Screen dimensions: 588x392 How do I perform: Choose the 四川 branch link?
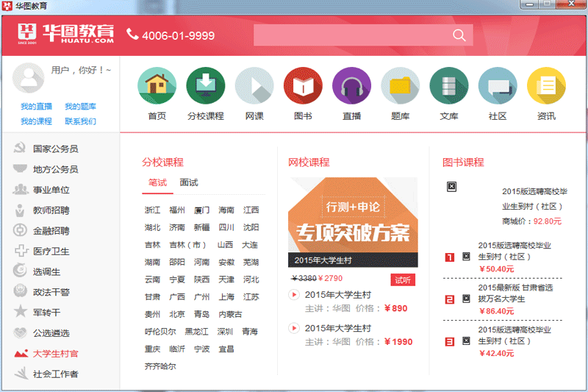coord(226,227)
